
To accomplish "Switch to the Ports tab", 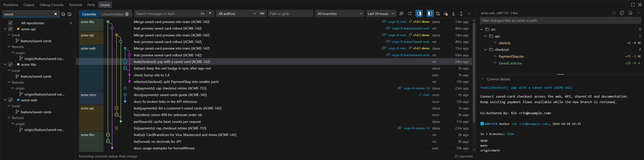I will [91, 5].
